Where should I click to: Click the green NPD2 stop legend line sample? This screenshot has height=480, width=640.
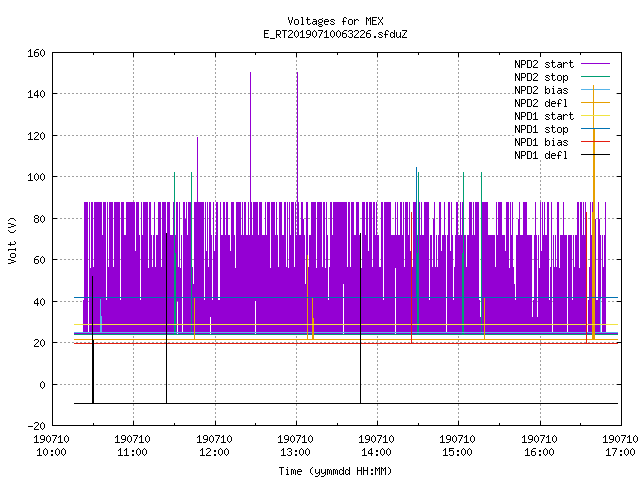point(596,77)
